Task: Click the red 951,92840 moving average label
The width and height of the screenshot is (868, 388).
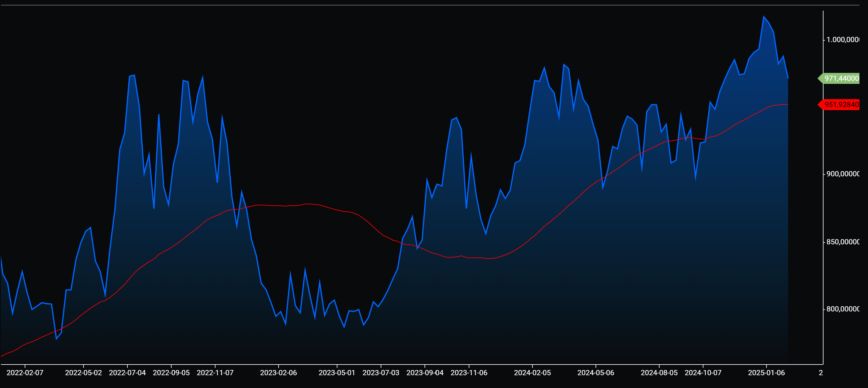Action: [x=839, y=105]
